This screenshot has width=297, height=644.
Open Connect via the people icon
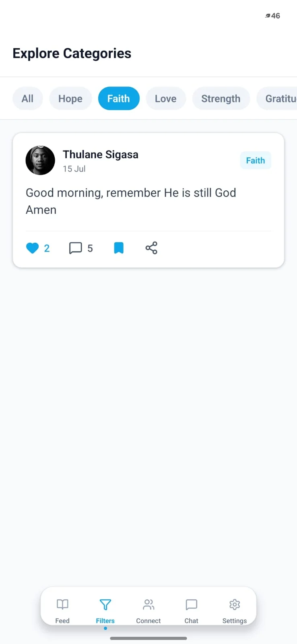coord(148,604)
